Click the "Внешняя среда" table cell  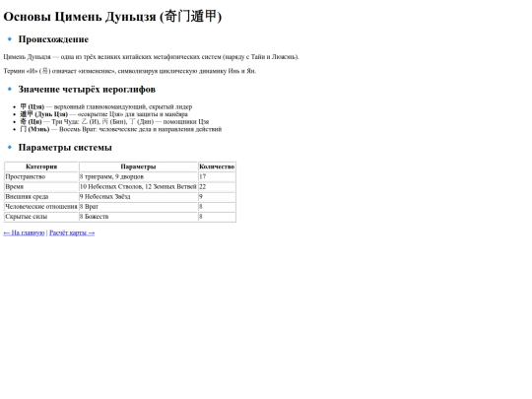point(41,196)
